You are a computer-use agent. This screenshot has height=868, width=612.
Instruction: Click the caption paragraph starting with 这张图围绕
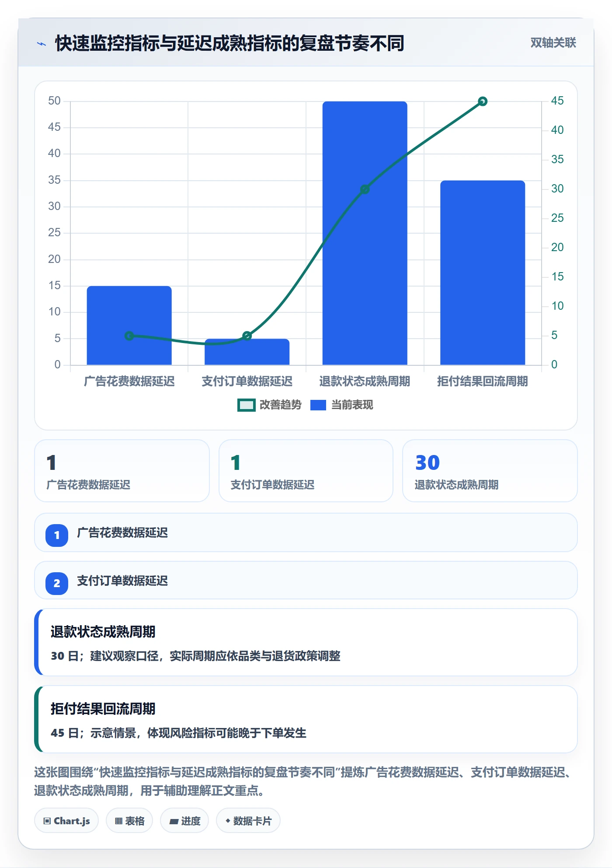303,781
